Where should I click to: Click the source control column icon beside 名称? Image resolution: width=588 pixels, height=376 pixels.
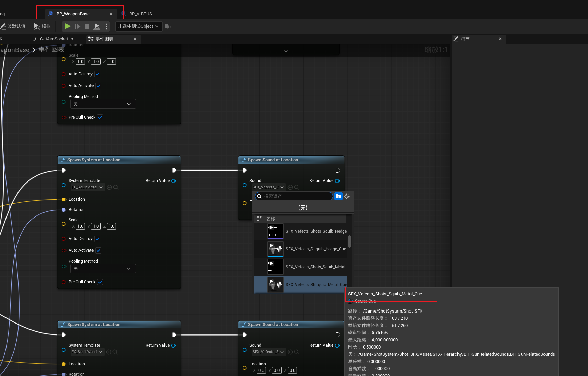[x=259, y=219]
